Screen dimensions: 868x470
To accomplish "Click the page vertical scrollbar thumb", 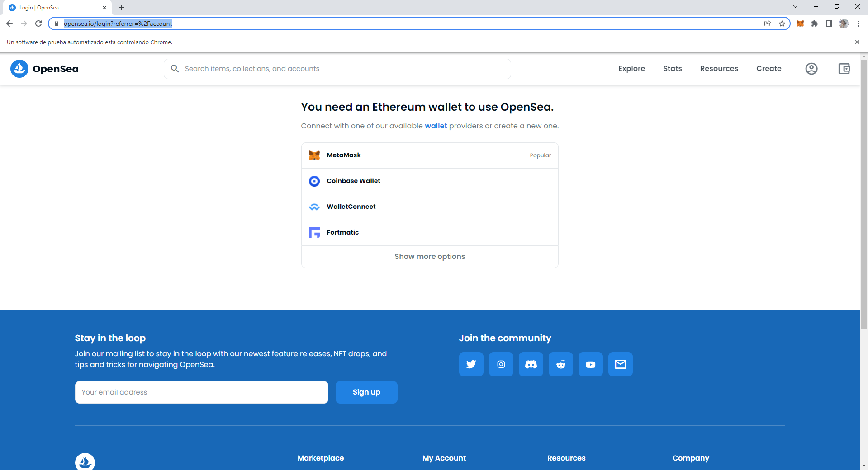I will 864,194.
